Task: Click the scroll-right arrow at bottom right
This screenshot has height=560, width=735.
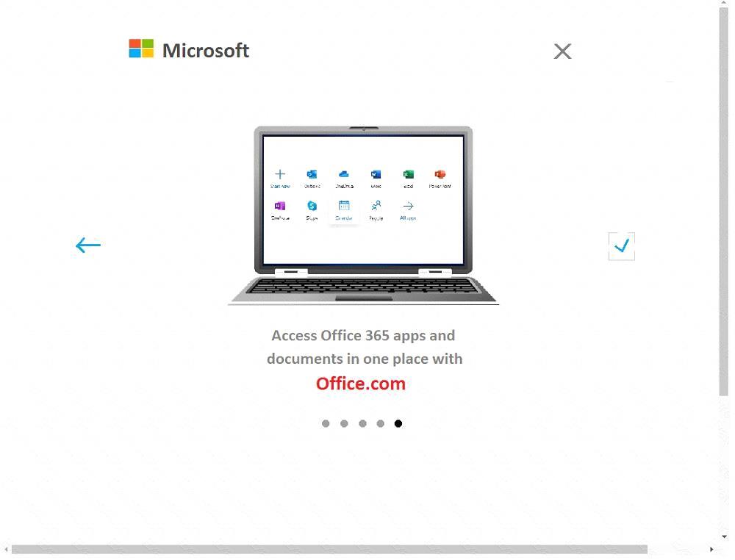Action: (x=711, y=549)
